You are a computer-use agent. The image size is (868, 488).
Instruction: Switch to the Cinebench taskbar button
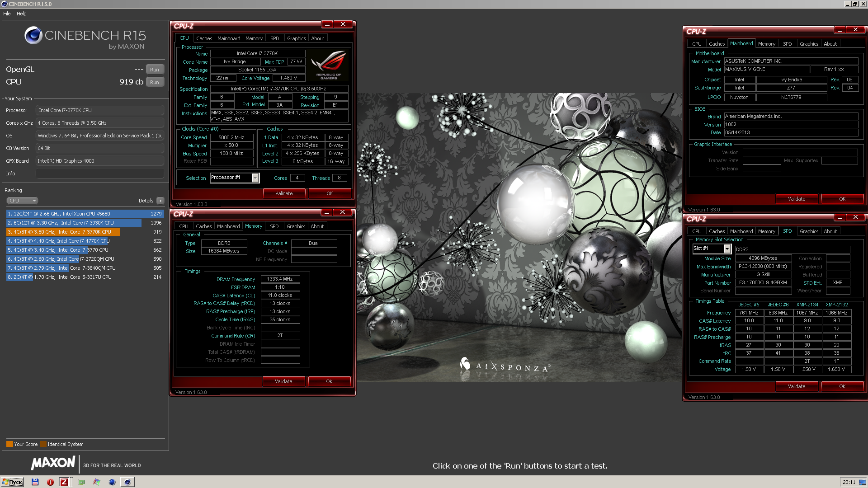[x=127, y=482]
